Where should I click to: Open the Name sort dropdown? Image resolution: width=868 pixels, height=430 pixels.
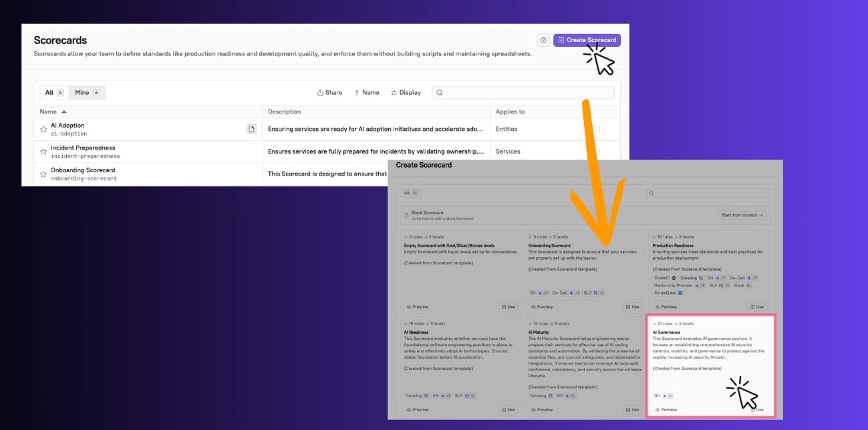(x=366, y=93)
